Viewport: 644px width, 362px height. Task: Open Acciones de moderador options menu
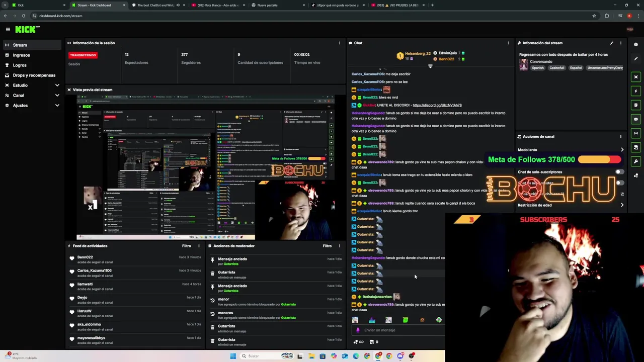[339, 246]
